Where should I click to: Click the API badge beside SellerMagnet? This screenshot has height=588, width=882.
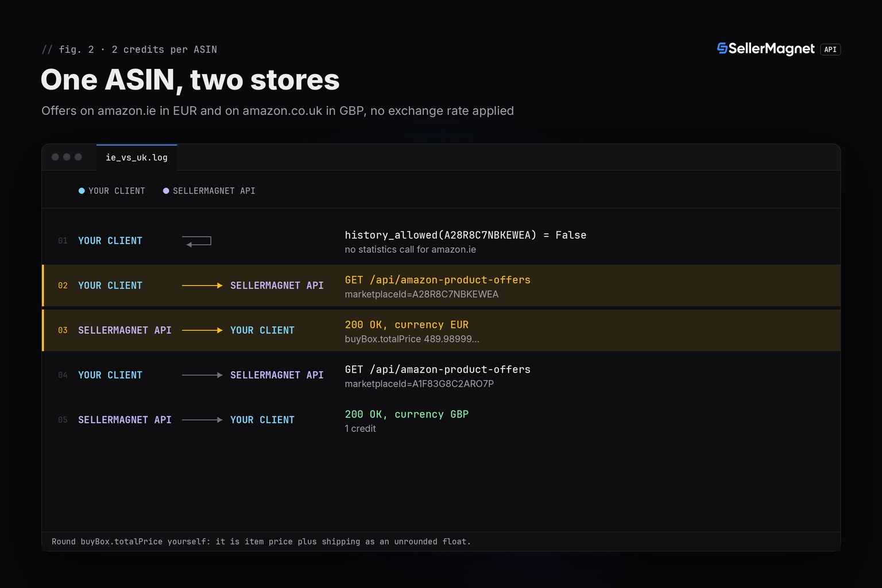point(830,49)
